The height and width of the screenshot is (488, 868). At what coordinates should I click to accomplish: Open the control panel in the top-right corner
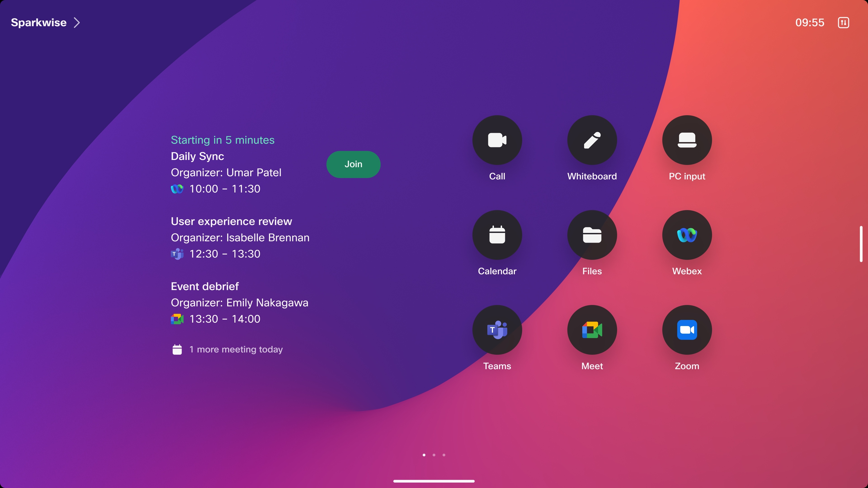point(843,23)
